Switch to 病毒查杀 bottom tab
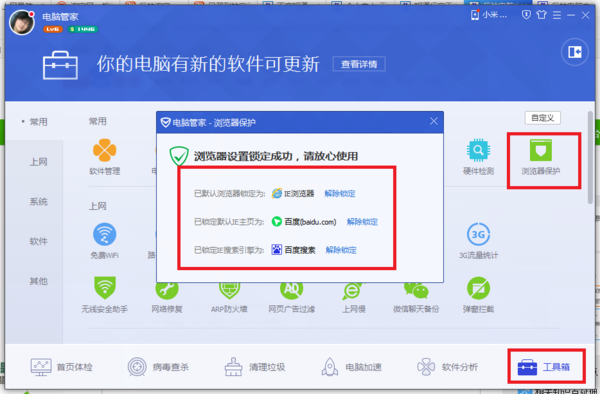 click(x=158, y=367)
